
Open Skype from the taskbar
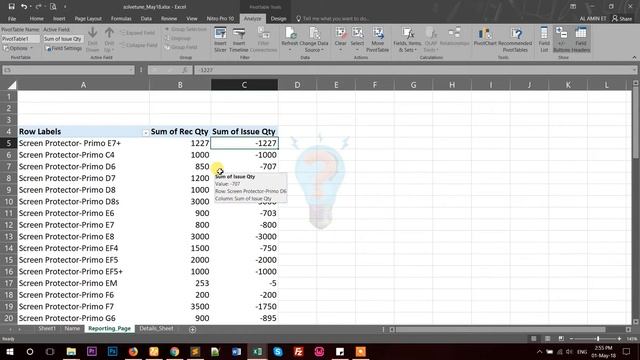278,351
